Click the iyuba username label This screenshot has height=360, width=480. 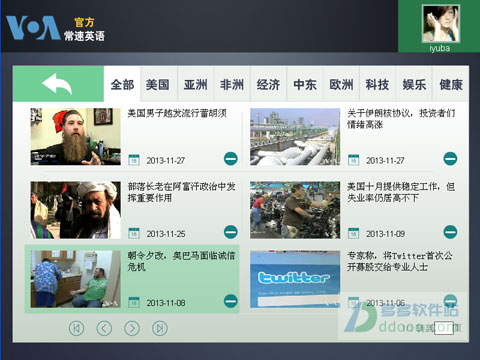(x=440, y=48)
